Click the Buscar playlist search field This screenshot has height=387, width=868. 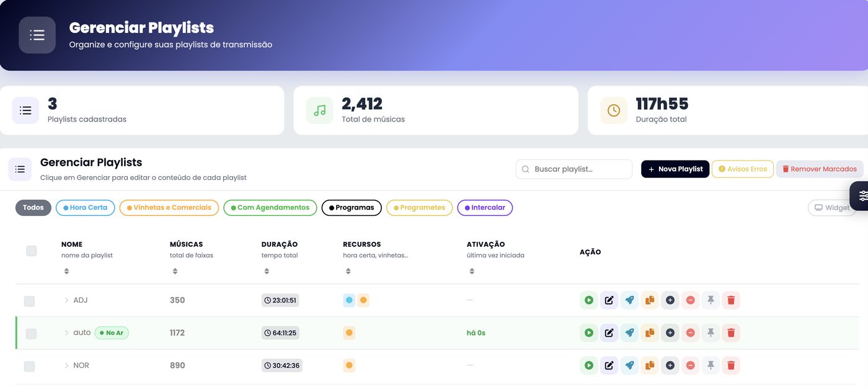tap(574, 169)
